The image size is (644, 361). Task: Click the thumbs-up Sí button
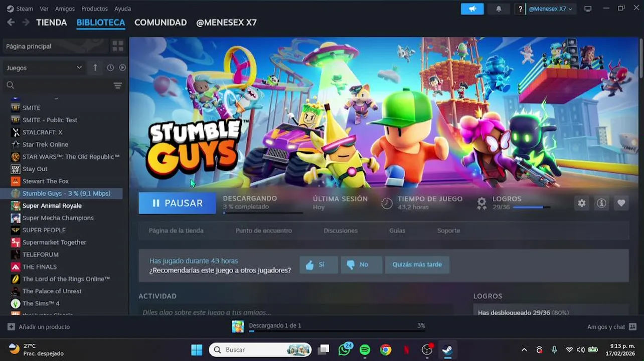click(x=318, y=264)
